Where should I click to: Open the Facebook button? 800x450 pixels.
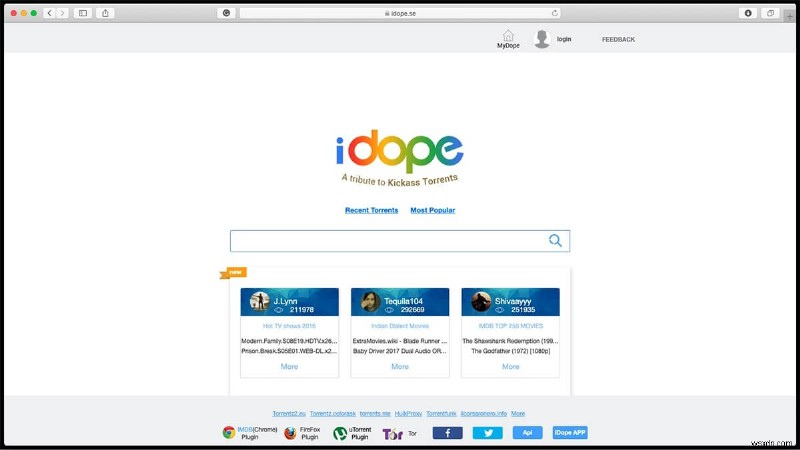click(447, 433)
